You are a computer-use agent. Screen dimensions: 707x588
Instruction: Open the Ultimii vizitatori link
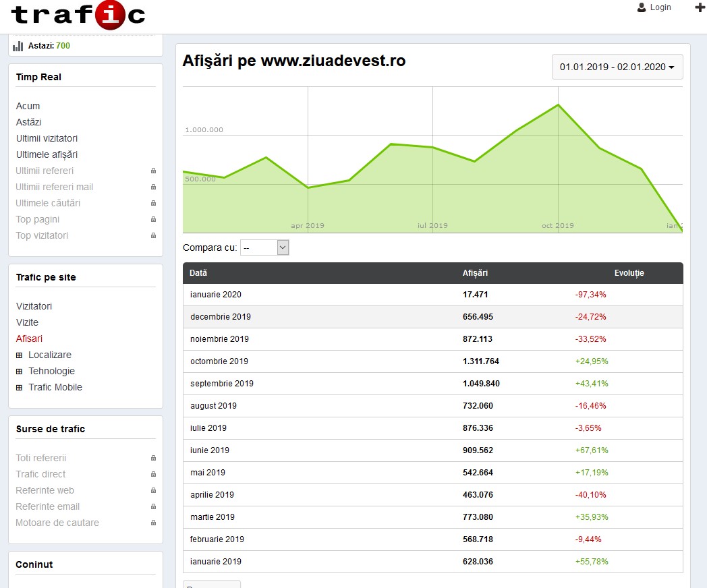pos(47,138)
